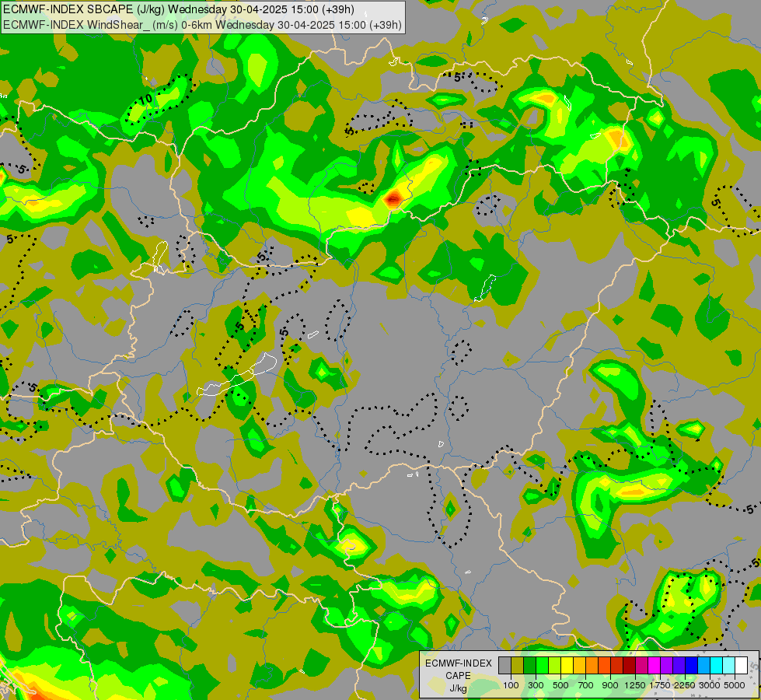The height and width of the screenshot is (700, 761).
Task: Click the indigo swatch left of 2250
Action: [679, 666]
